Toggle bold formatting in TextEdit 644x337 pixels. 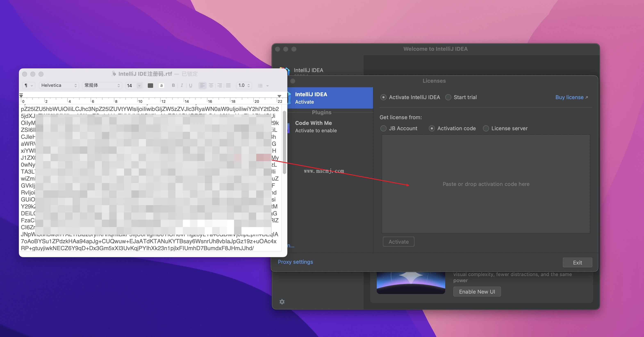pyautogui.click(x=173, y=85)
